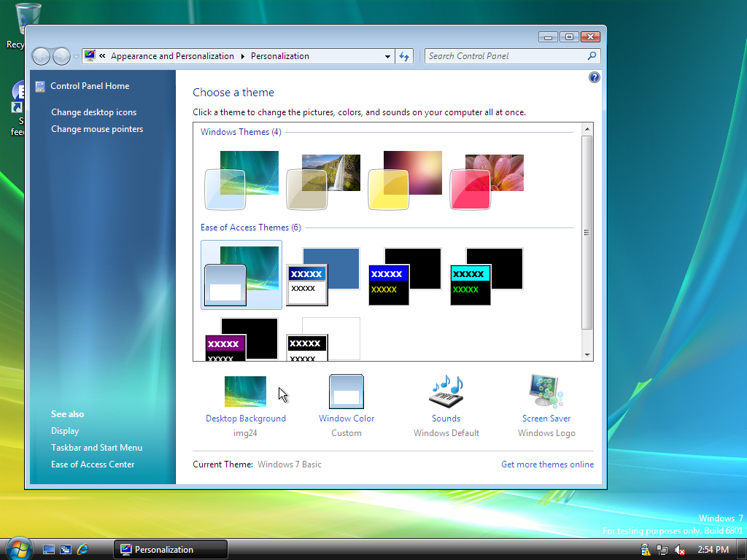Click the 2:54 PM taskbar clock

pos(713,550)
